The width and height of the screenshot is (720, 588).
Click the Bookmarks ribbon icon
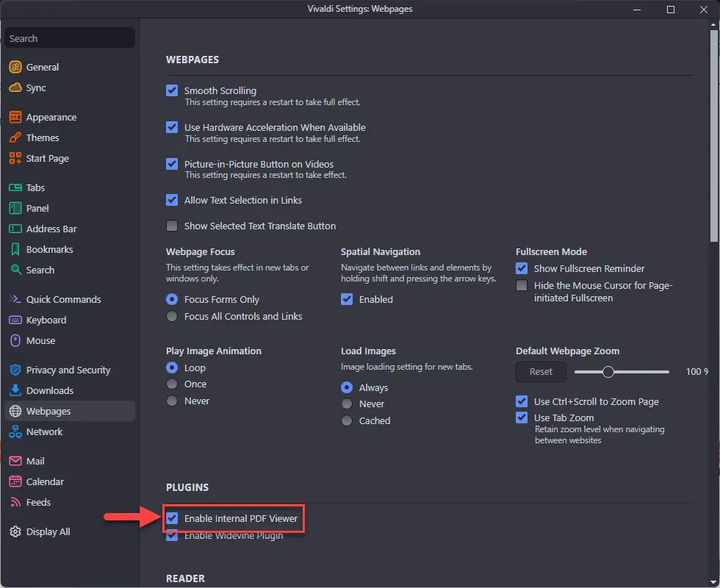point(15,249)
